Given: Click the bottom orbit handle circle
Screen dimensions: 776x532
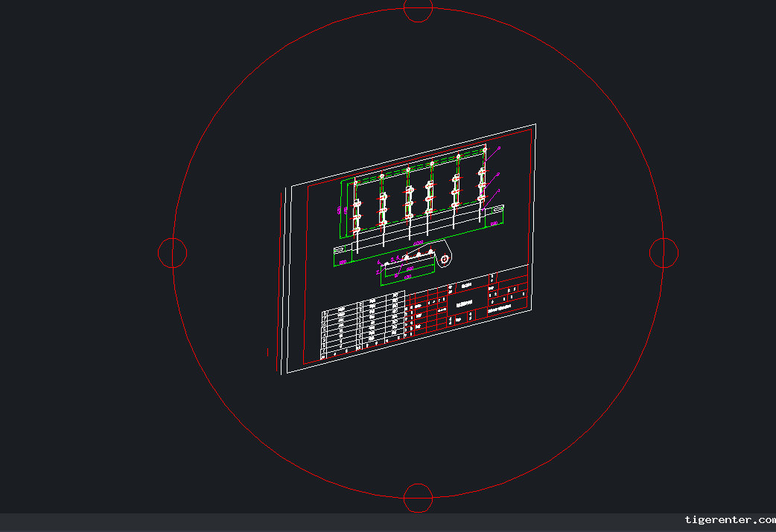Looking at the screenshot, I should point(418,498).
